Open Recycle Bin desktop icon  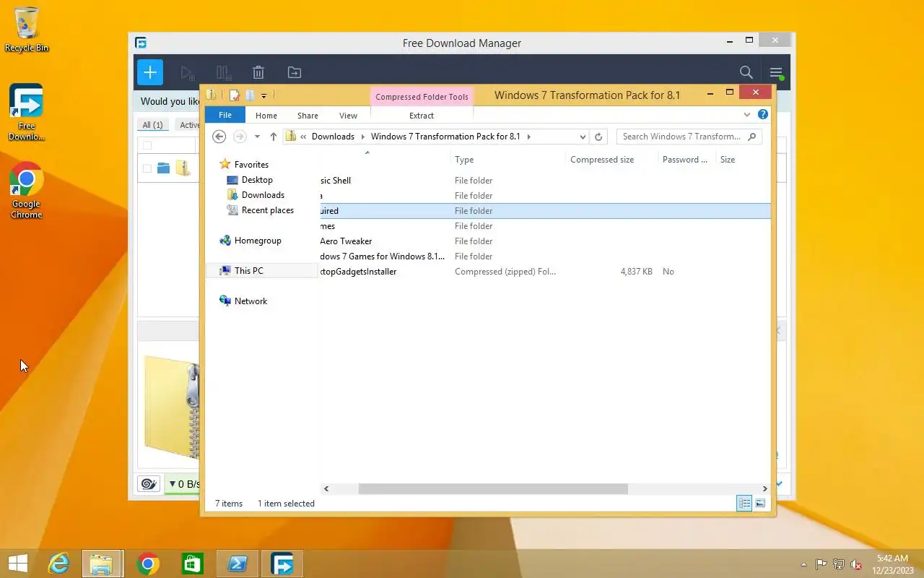click(27, 30)
